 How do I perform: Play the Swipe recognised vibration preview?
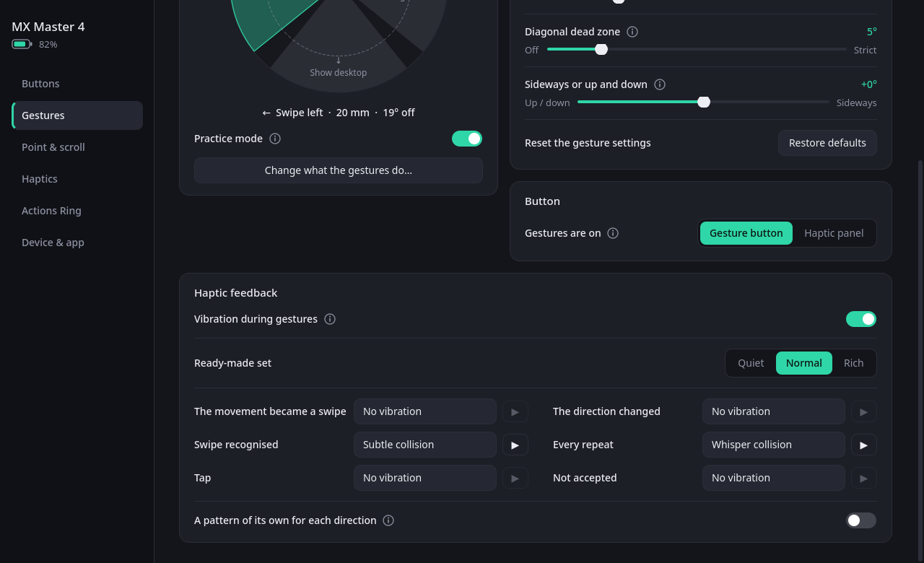click(x=515, y=445)
